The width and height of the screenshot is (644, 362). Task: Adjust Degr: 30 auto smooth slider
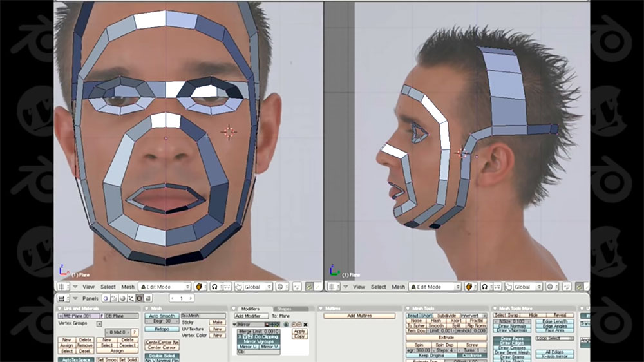[162, 321]
